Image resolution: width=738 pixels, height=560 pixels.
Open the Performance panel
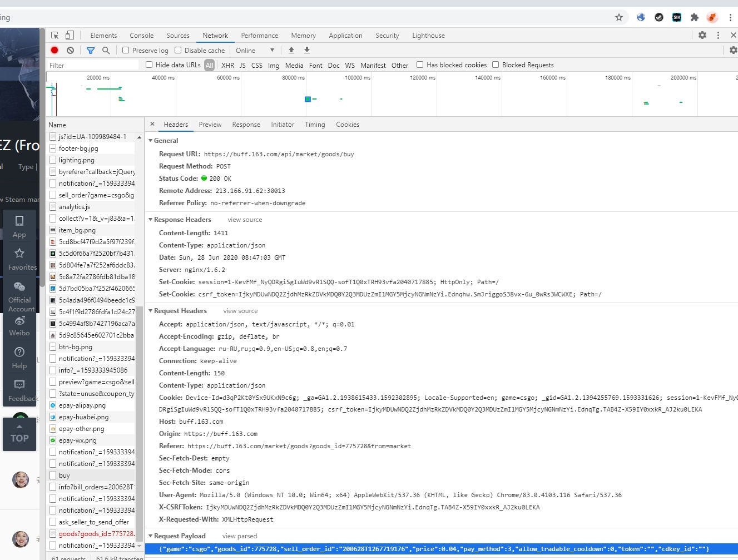click(260, 36)
